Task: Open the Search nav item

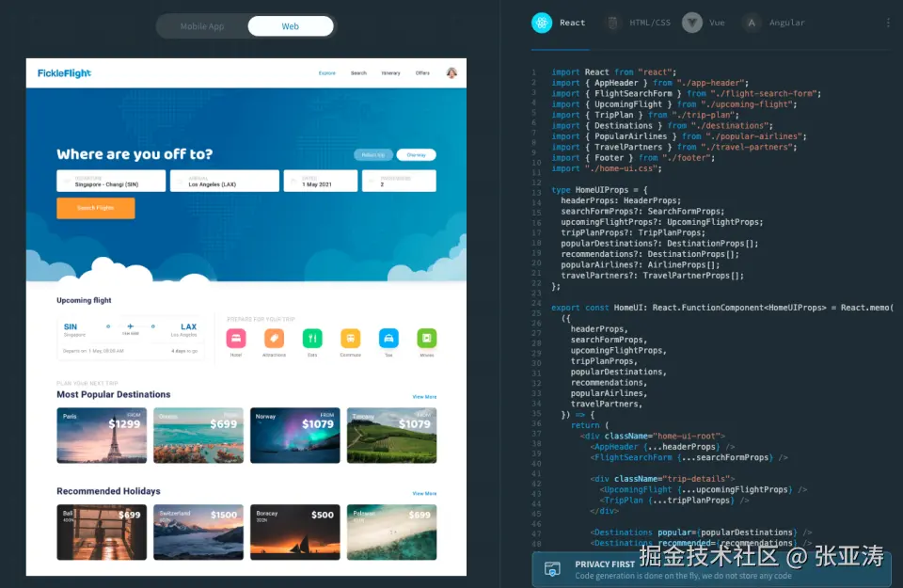Action: pyautogui.click(x=358, y=73)
